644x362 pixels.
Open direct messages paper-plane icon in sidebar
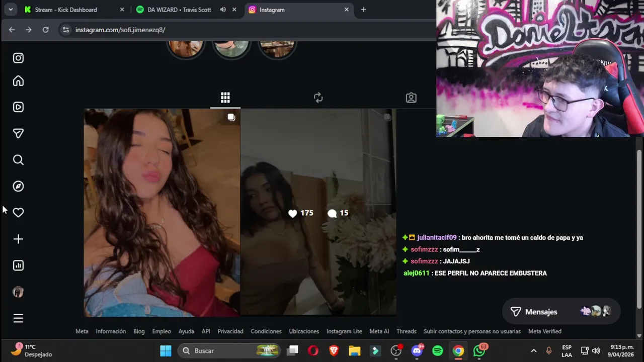18,133
